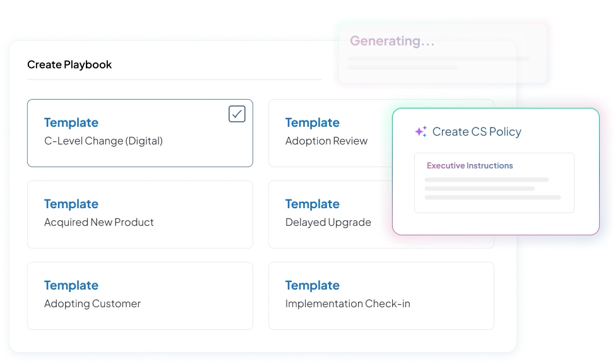Screen dimensions: 615x364
Task: Click Template heading above Implementation Check-in
Action: 312,286
